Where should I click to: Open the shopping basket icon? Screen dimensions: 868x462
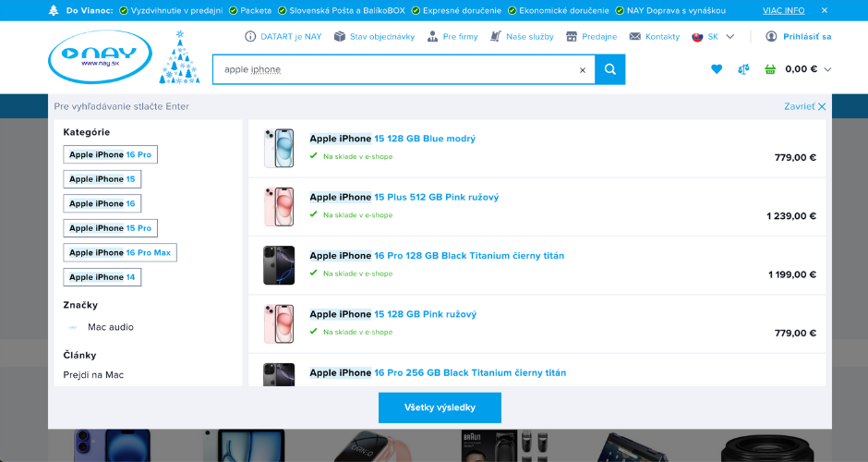point(770,69)
